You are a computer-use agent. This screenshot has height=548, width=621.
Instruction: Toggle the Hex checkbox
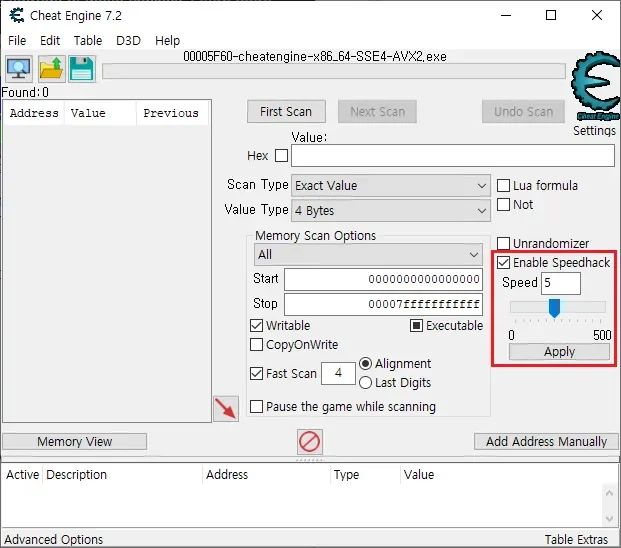[281, 155]
